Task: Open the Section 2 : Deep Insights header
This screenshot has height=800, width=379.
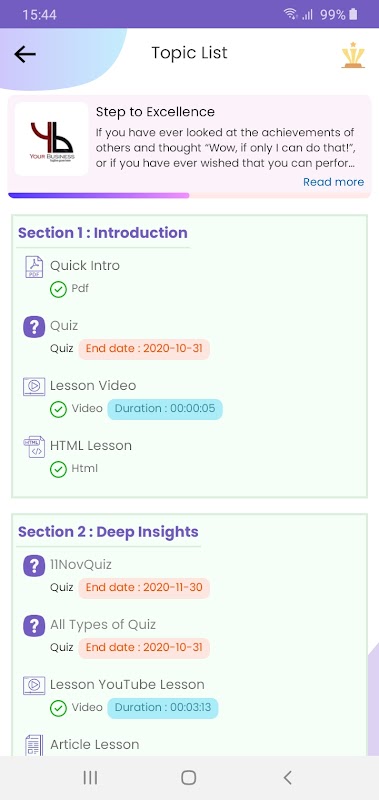Action: click(x=108, y=532)
